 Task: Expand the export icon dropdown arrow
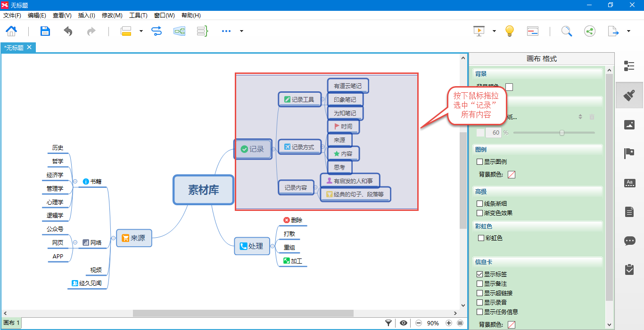tap(628, 31)
